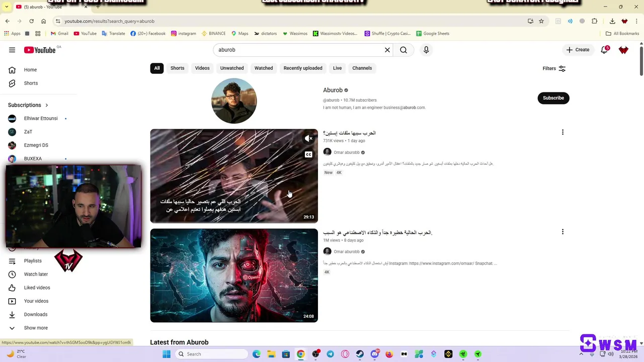This screenshot has width=644, height=362.
Task: Open the Apps shortcut in the bookmarks bar
Action: coord(12,34)
